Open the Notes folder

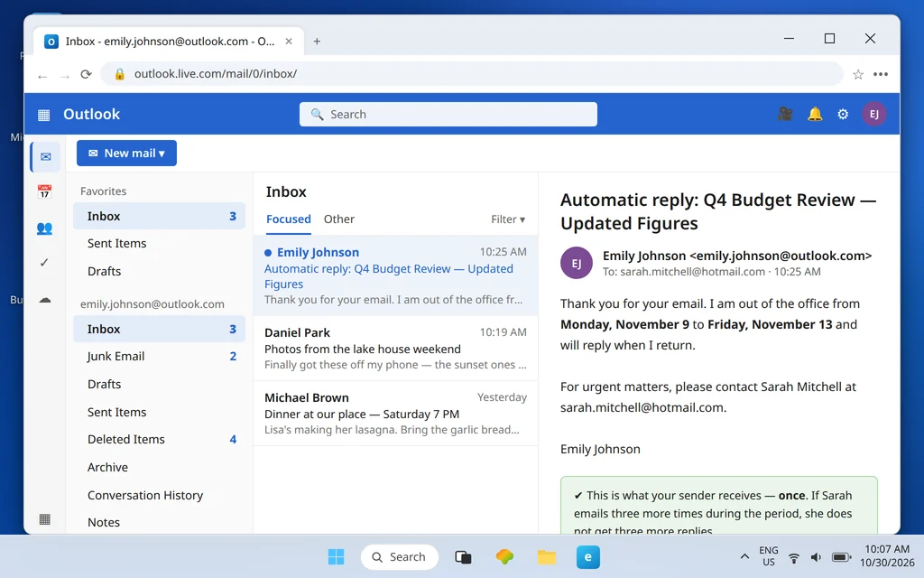[x=159, y=523]
